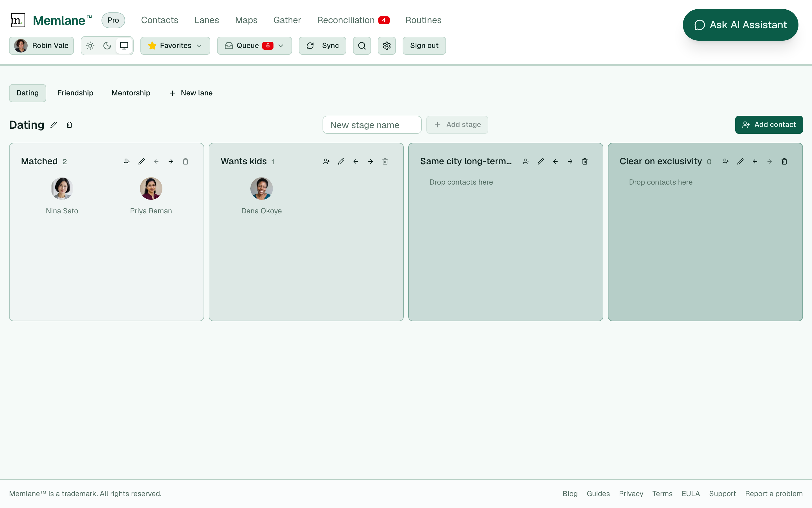Open Priya Raman contact avatar

click(x=151, y=189)
